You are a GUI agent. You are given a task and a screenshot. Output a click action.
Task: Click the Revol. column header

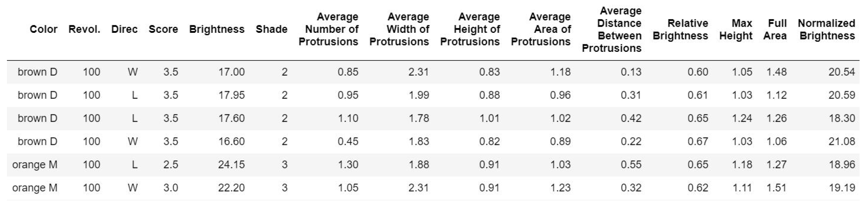[84, 29]
